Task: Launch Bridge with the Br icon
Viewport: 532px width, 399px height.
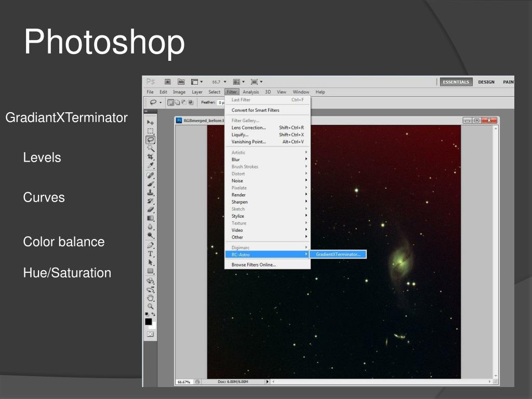Action: (x=168, y=82)
